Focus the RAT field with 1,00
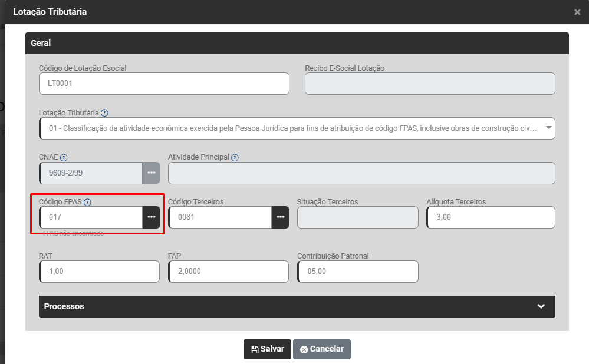The height and width of the screenshot is (364, 589). pyautogui.click(x=99, y=272)
